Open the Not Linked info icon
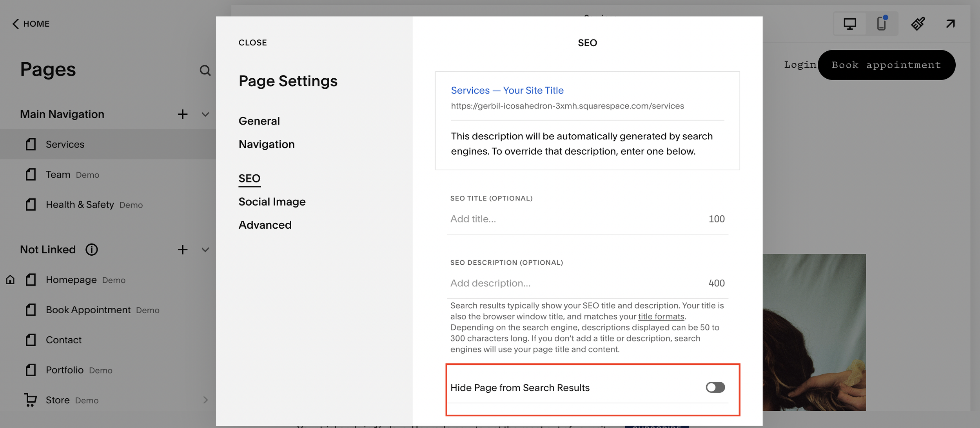This screenshot has height=428, width=980. (x=92, y=250)
